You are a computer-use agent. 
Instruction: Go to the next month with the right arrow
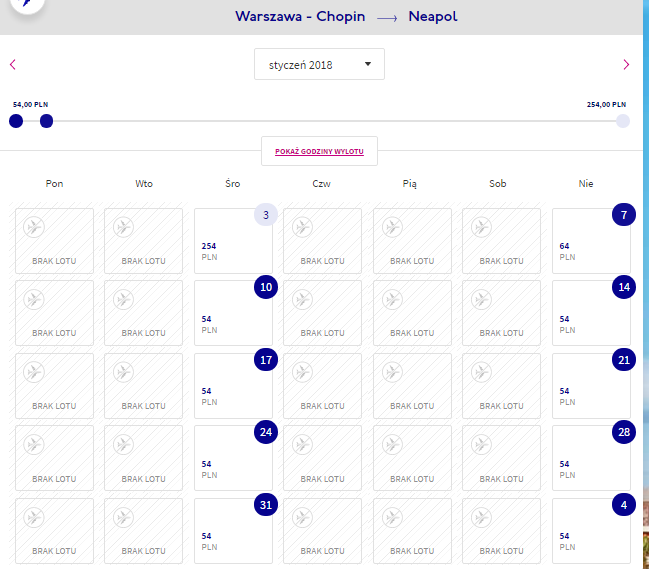click(x=626, y=65)
